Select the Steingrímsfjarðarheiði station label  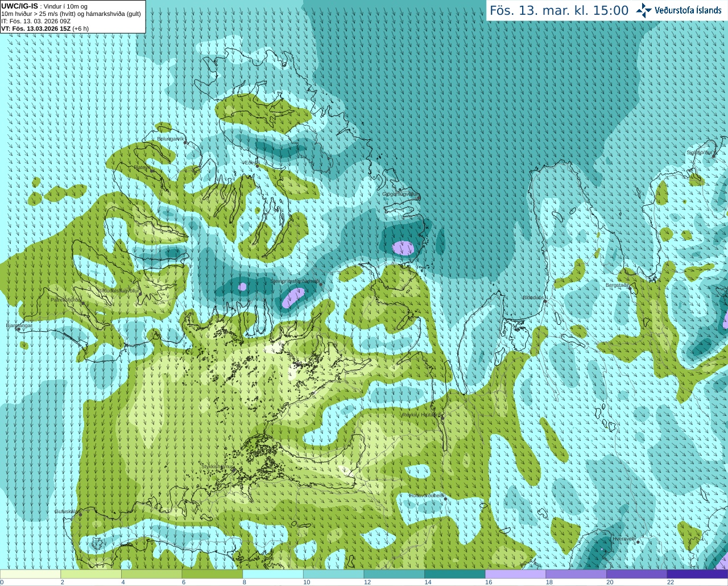295,281
